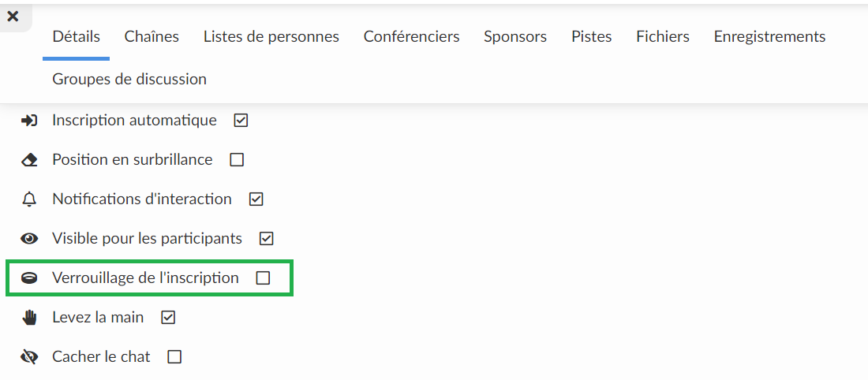The height and width of the screenshot is (380, 868).
Task: Click the eye icon for Visible pour les participants
Action: 28,239
